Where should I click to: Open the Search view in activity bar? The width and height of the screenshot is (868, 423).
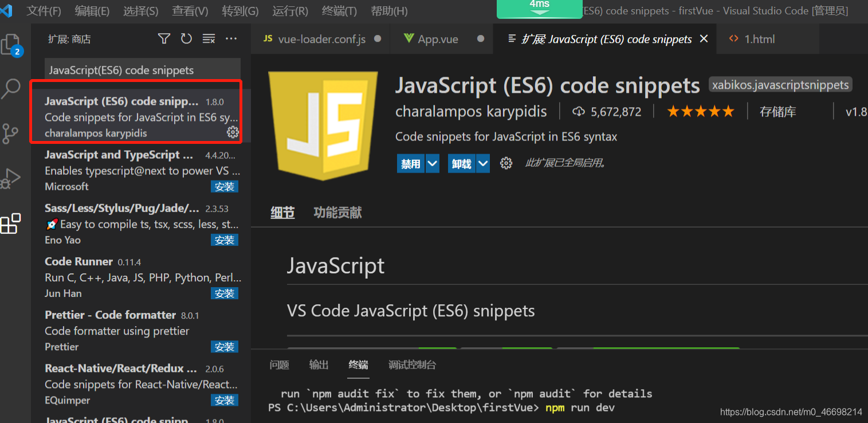(x=11, y=89)
